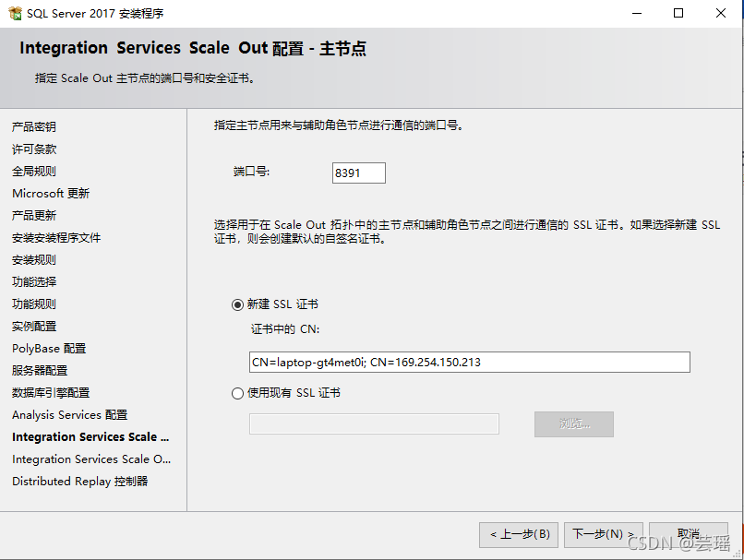The image size is (744, 560).
Task: Open the 数据库引擎配置 step
Action: click(x=51, y=393)
